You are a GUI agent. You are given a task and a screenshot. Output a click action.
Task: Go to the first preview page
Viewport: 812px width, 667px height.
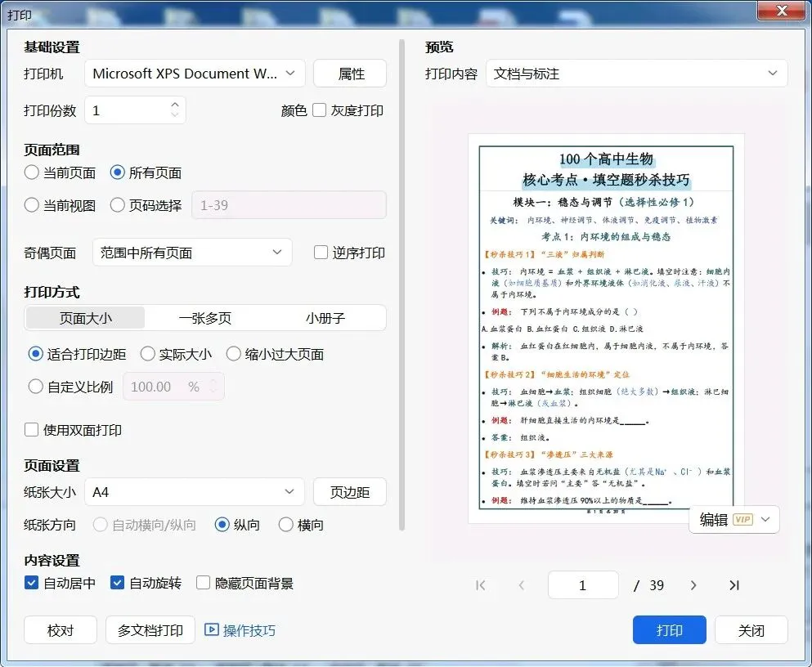(480, 585)
